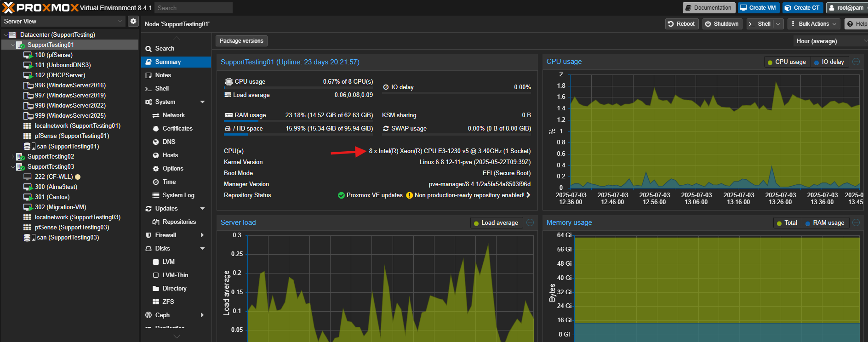This screenshot has height=342, width=868.
Task: Open the LVM-Thin item
Action: pyautogui.click(x=176, y=275)
